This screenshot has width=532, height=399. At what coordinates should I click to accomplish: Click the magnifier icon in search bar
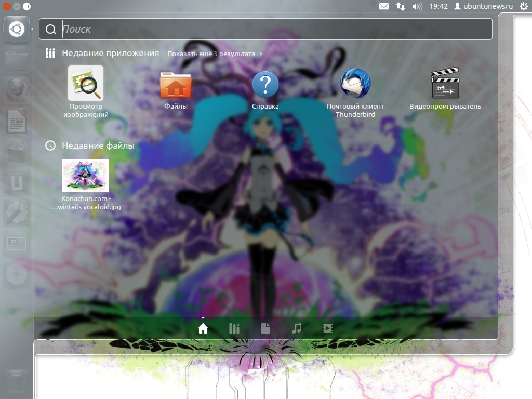click(50, 30)
